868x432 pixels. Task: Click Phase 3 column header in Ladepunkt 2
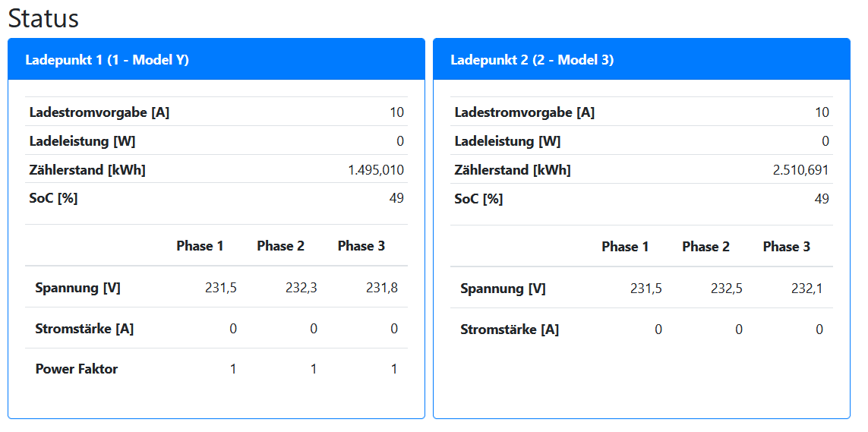786,246
